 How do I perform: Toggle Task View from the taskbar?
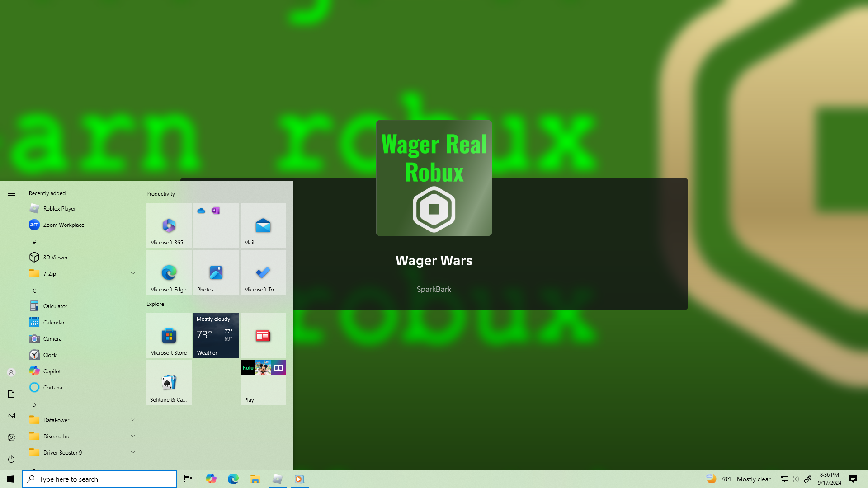coord(188,479)
